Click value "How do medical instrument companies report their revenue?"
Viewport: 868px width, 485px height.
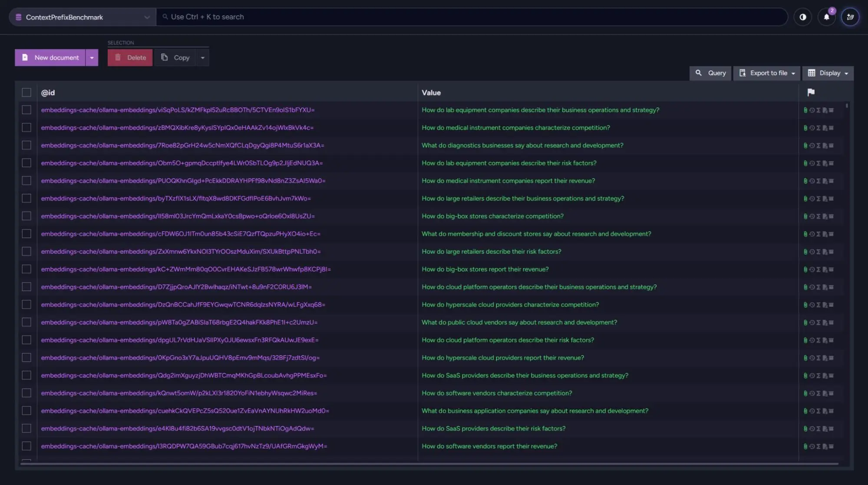[x=508, y=180]
